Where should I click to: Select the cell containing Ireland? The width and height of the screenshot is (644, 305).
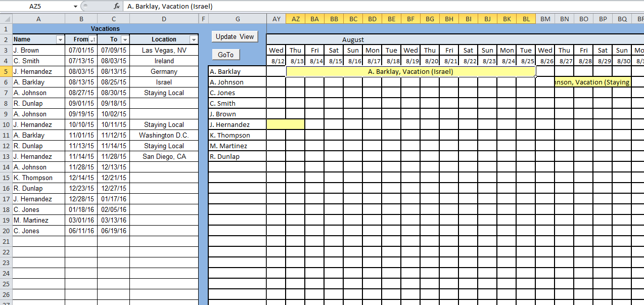click(164, 60)
